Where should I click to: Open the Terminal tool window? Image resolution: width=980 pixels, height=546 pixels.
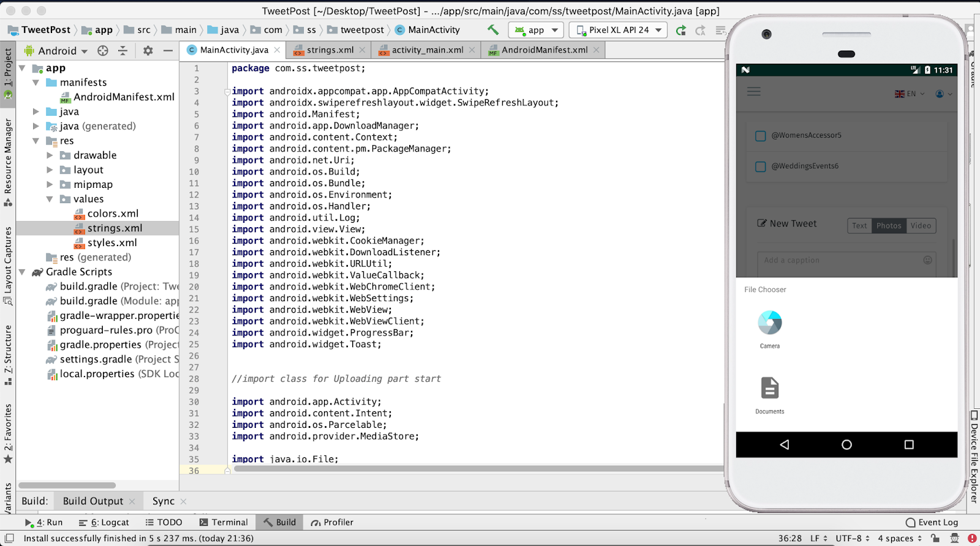pyautogui.click(x=224, y=523)
